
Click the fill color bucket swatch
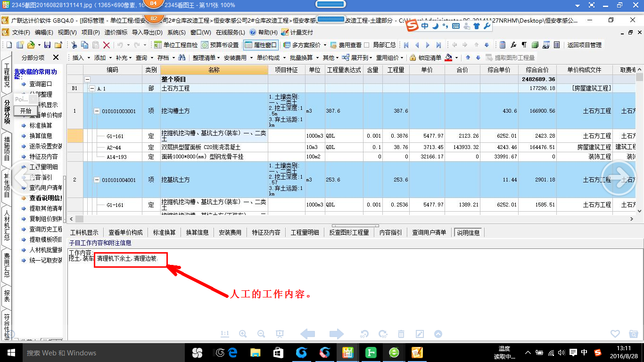(x=448, y=58)
